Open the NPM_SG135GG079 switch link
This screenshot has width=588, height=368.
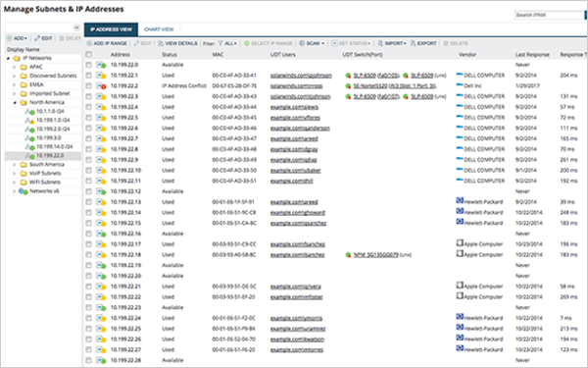coord(375,255)
